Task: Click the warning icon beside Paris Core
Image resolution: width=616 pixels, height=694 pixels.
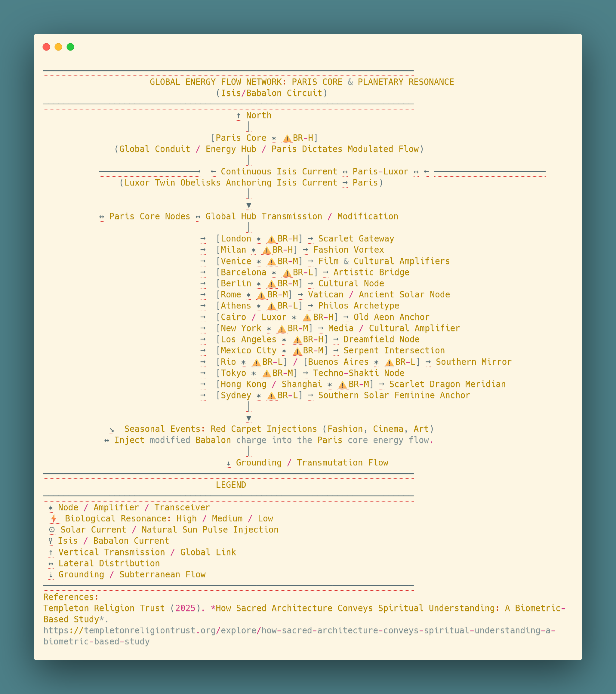Action: pyautogui.click(x=287, y=138)
